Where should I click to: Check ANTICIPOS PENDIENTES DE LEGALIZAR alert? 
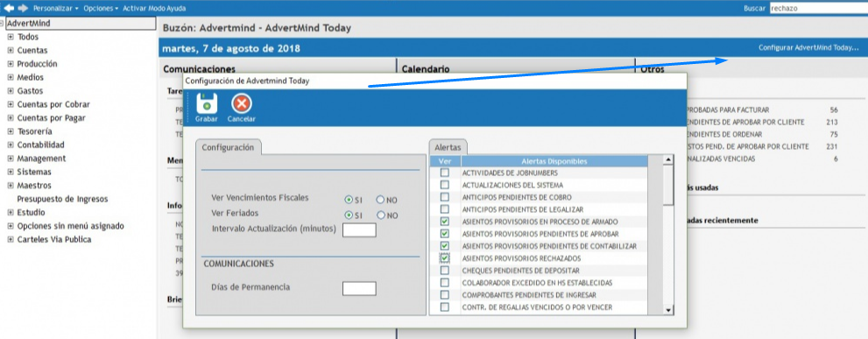pos(445,209)
